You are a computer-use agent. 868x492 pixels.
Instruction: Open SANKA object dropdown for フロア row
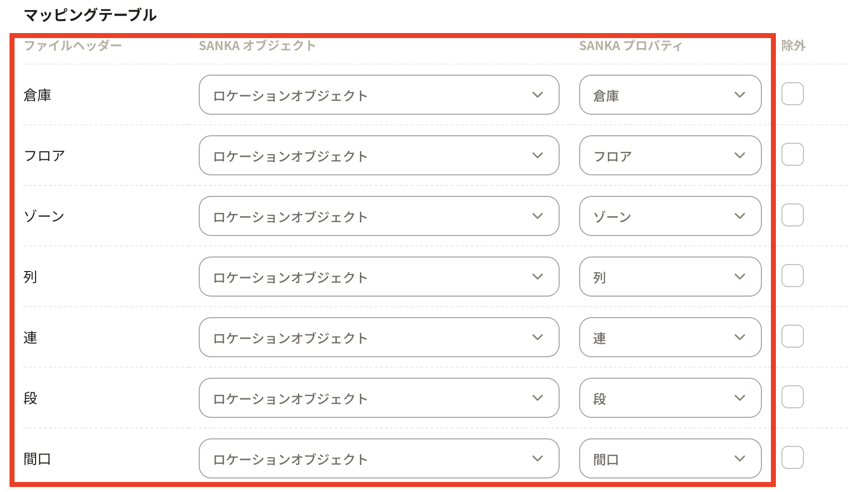point(378,156)
